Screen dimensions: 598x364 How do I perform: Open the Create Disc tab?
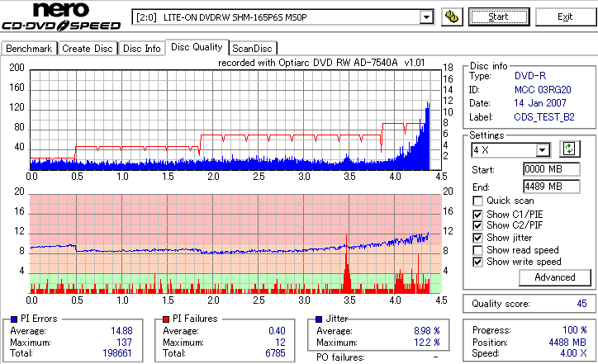pos(88,49)
